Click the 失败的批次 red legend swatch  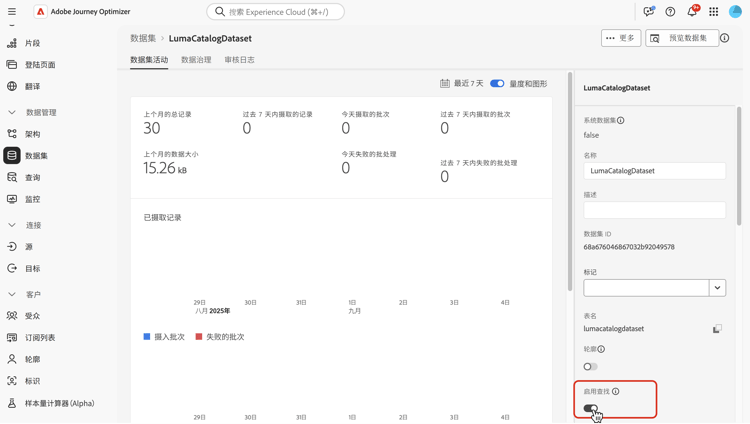pos(199,337)
